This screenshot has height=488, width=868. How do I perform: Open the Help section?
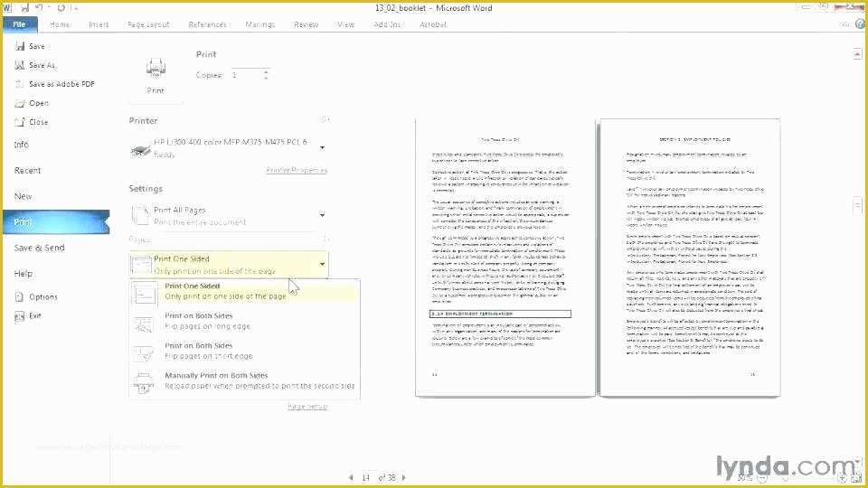coord(24,273)
